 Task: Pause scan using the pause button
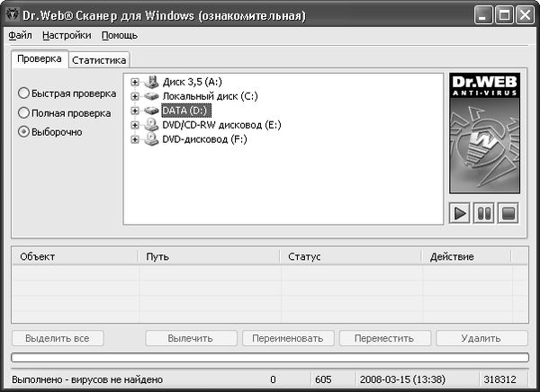pos(484,214)
